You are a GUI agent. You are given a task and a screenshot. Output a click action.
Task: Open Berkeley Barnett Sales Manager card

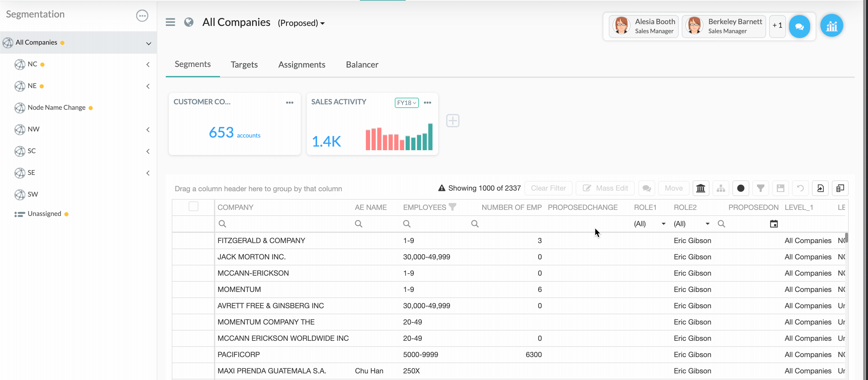[724, 26]
